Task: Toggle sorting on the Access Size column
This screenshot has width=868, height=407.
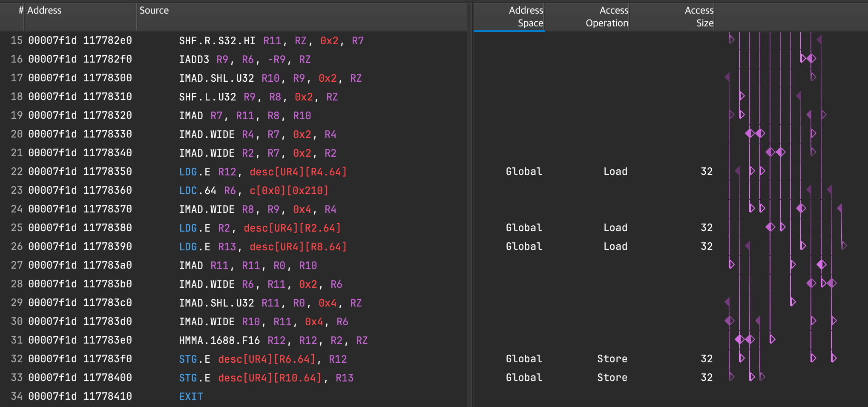Action: [698, 17]
